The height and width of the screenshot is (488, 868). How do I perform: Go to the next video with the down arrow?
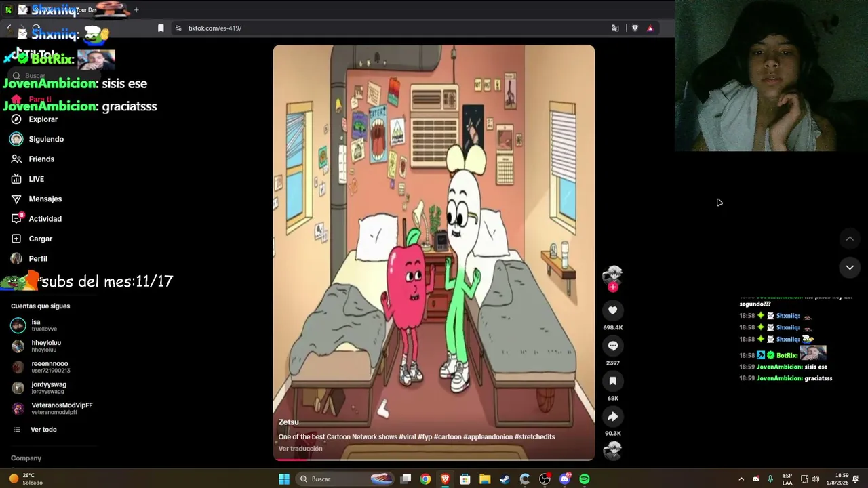[850, 268]
